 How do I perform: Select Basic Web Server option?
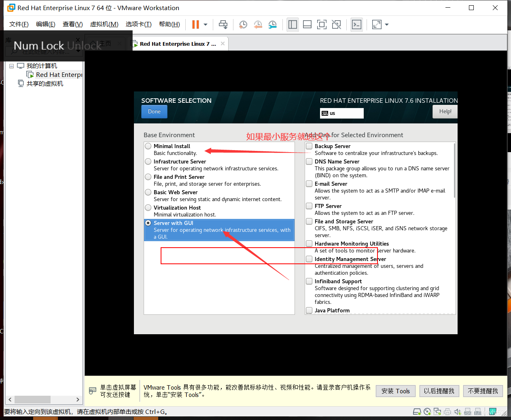(148, 192)
